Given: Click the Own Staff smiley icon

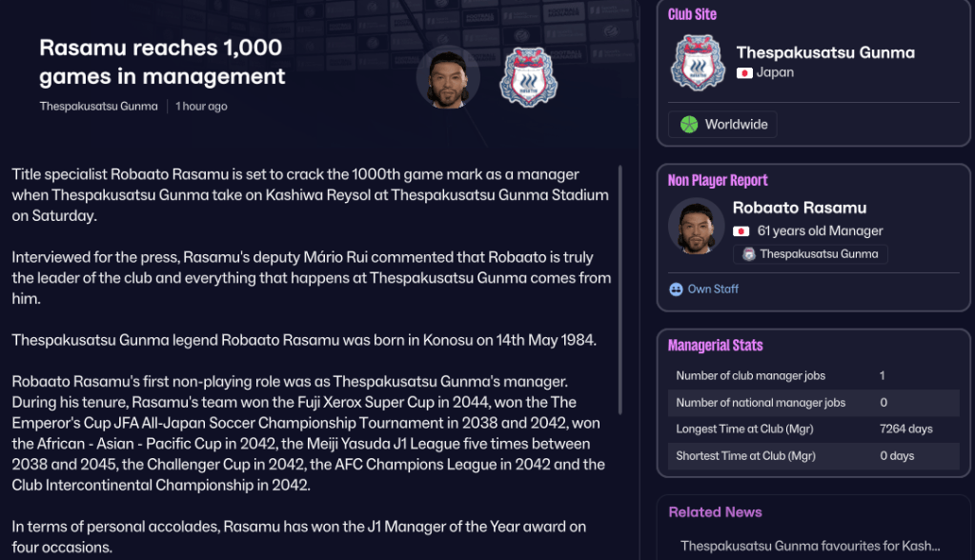Looking at the screenshot, I should 676,289.
